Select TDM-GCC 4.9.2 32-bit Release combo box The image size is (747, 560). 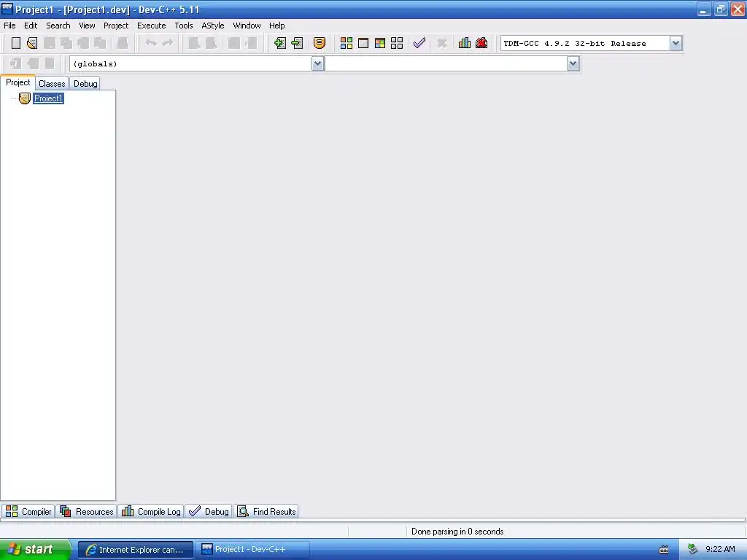point(591,43)
